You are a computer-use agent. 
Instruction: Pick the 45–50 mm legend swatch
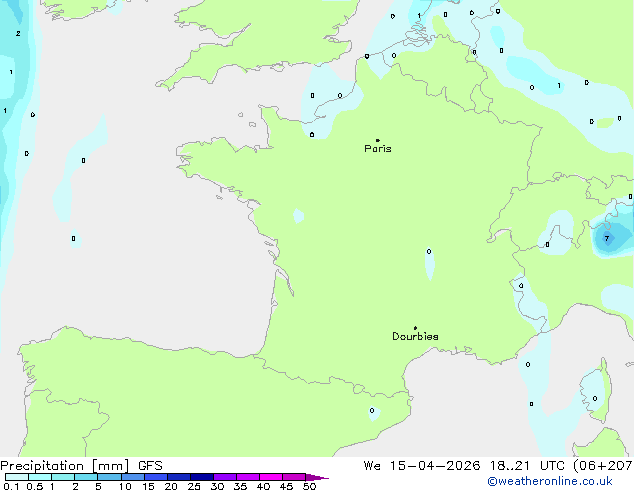point(294,477)
